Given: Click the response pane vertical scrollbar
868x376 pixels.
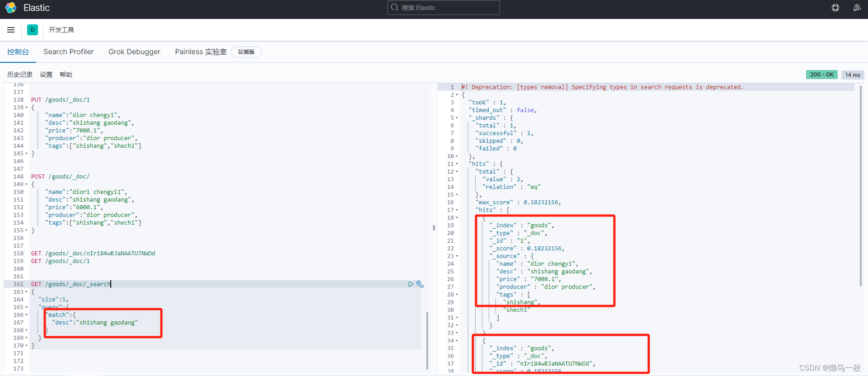Looking at the screenshot, I should coord(861,186).
